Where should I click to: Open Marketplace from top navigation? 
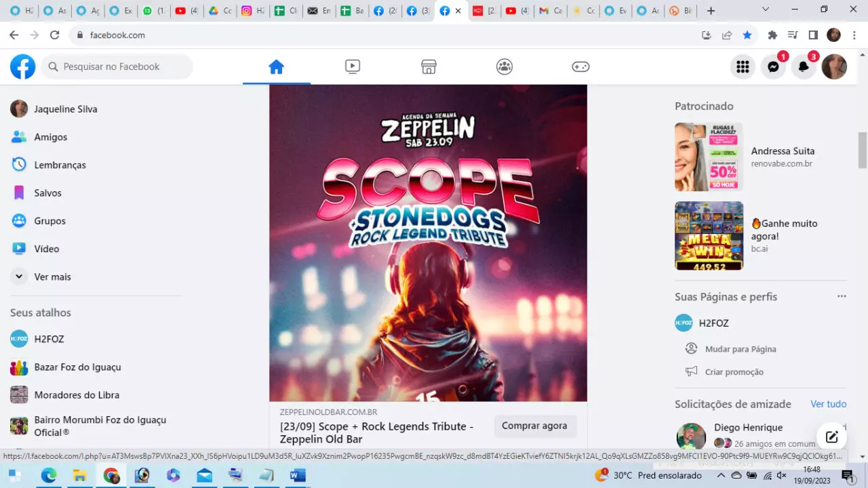coord(429,66)
